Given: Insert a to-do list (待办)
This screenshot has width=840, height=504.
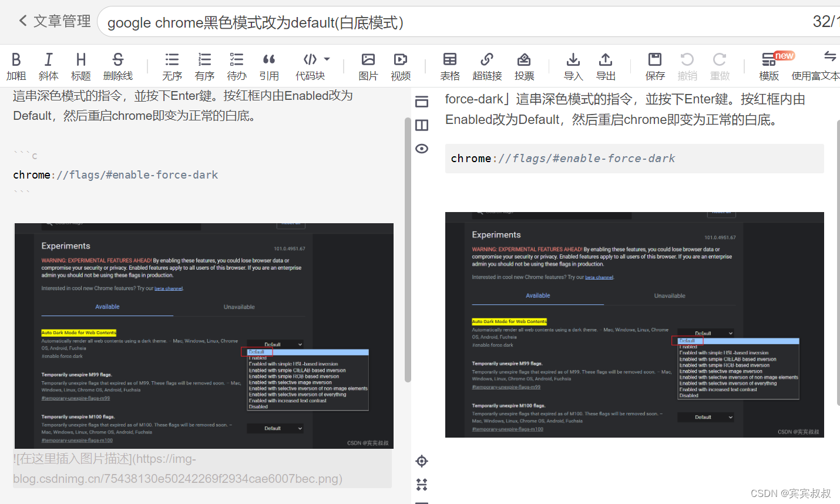Looking at the screenshot, I should pos(237,66).
